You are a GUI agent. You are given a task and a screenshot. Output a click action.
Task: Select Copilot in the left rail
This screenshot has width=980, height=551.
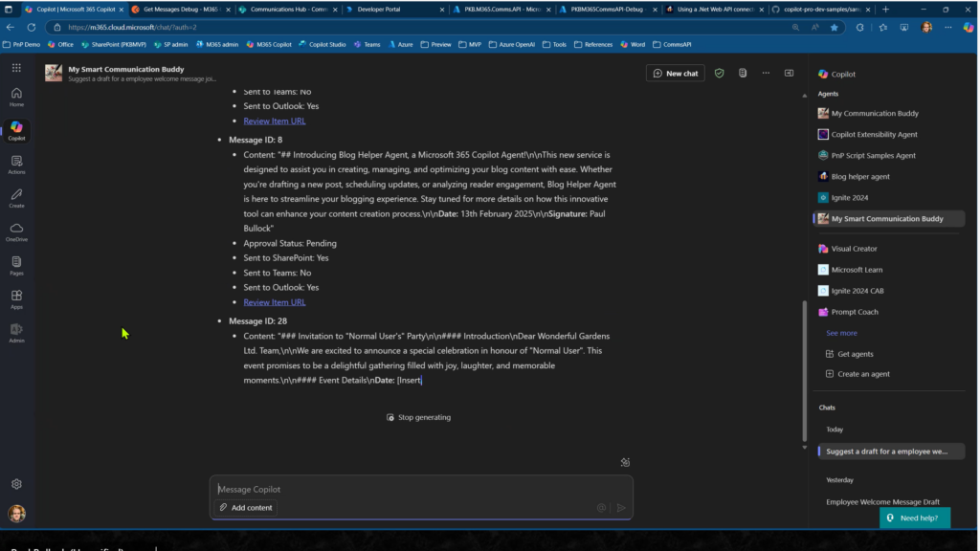16,130
